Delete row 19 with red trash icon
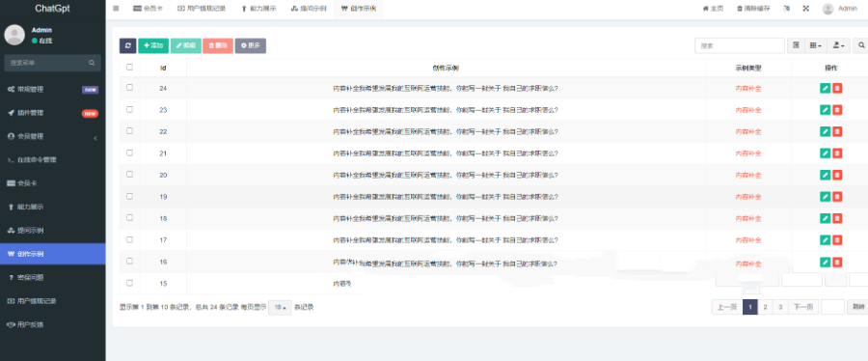This screenshot has width=868, height=361. (x=837, y=197)
